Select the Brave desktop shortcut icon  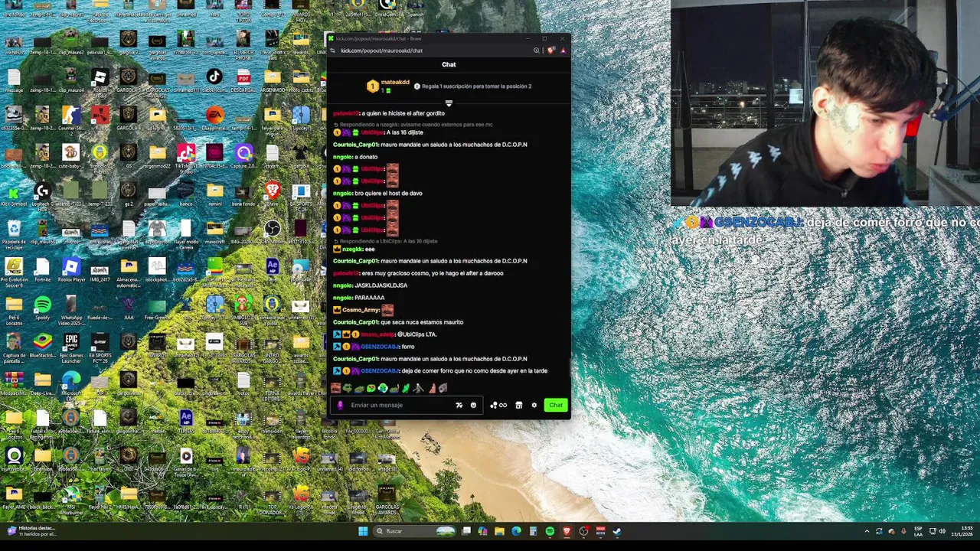(x=273, y=194)
